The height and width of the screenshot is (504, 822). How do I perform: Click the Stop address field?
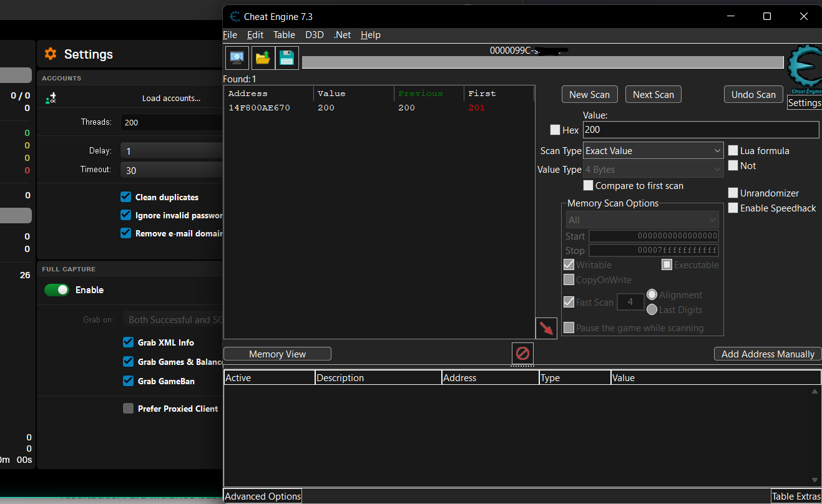pos(653,250)
